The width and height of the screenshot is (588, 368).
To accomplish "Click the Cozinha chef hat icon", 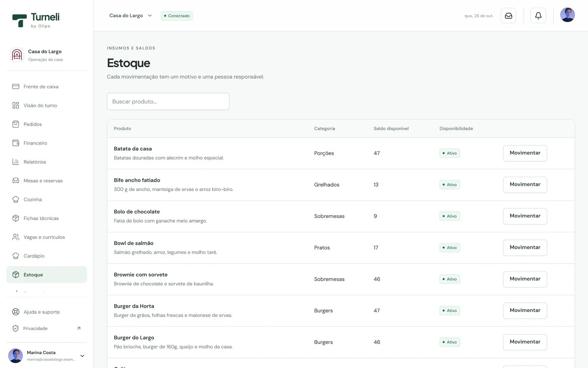I will [x=15, y=199].
